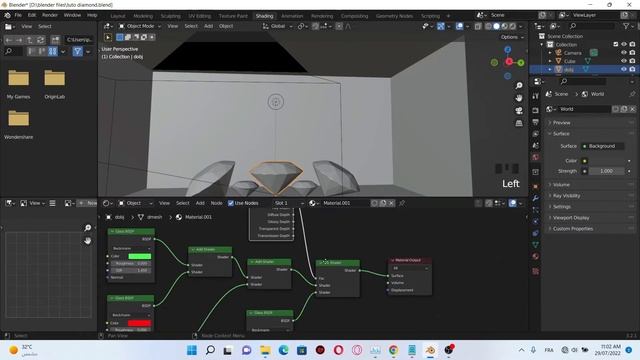Image resolution: width=640 pixels, height=360 pixels.
Task: Click the green Y axis on navigation gizmo
Action: click(x=521, y=62)
